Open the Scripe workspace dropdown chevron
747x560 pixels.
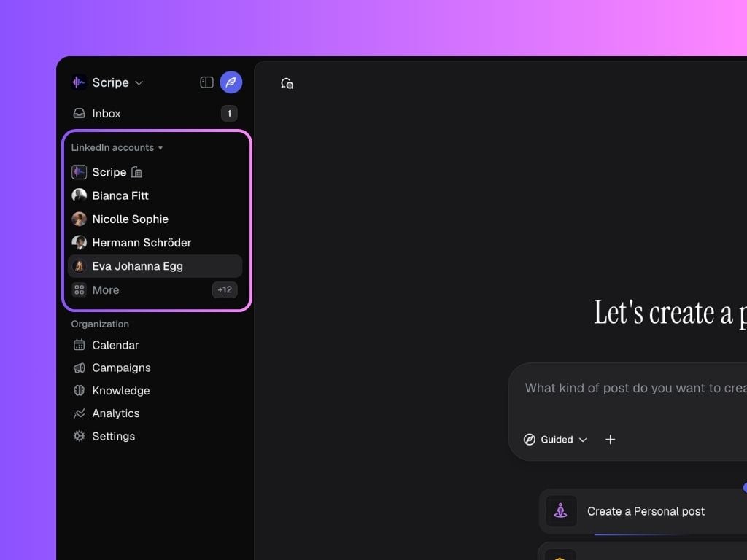(139, 83)
